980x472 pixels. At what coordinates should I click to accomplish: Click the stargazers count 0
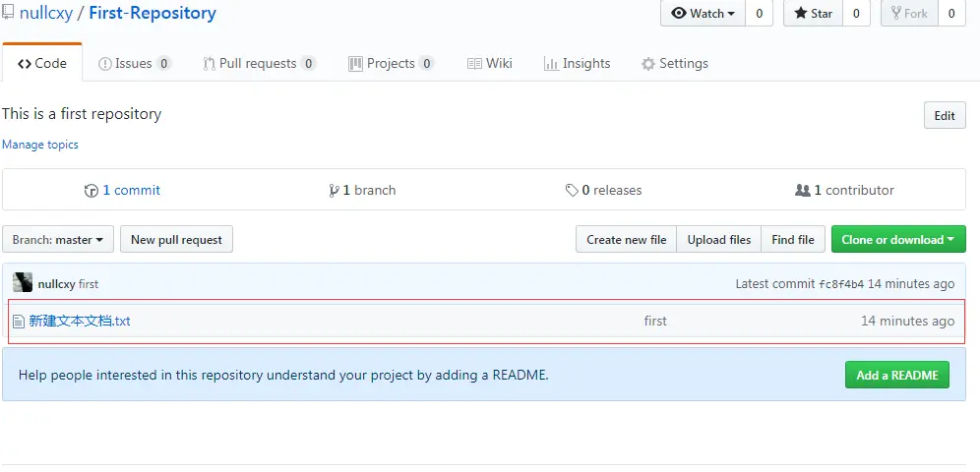[856, 13]
